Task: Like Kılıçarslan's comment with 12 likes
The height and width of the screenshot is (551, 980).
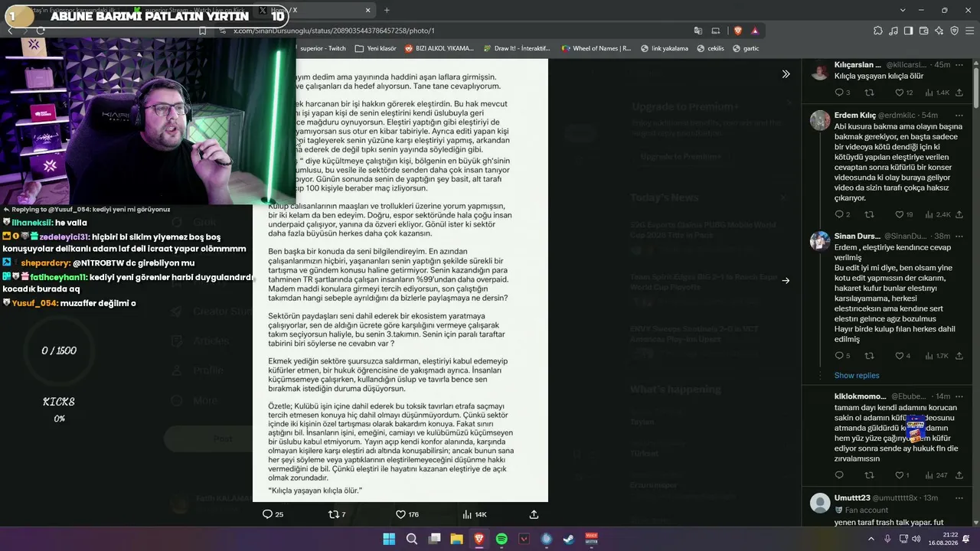Action: coord(903,93)
